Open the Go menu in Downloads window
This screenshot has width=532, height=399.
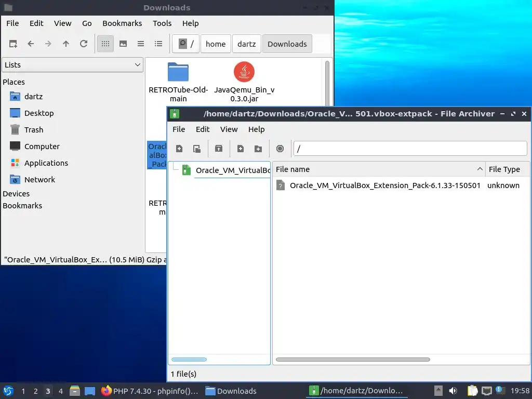coord(87,23)
